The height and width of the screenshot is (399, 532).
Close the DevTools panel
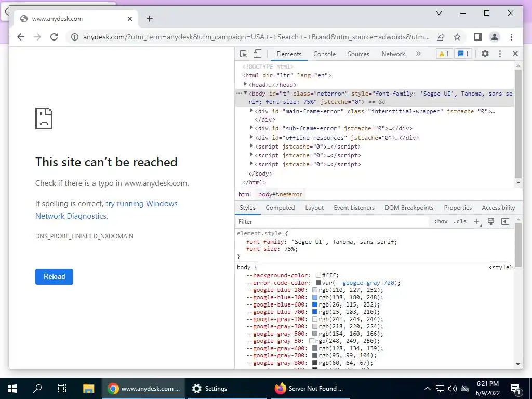(x=515, y=54)
